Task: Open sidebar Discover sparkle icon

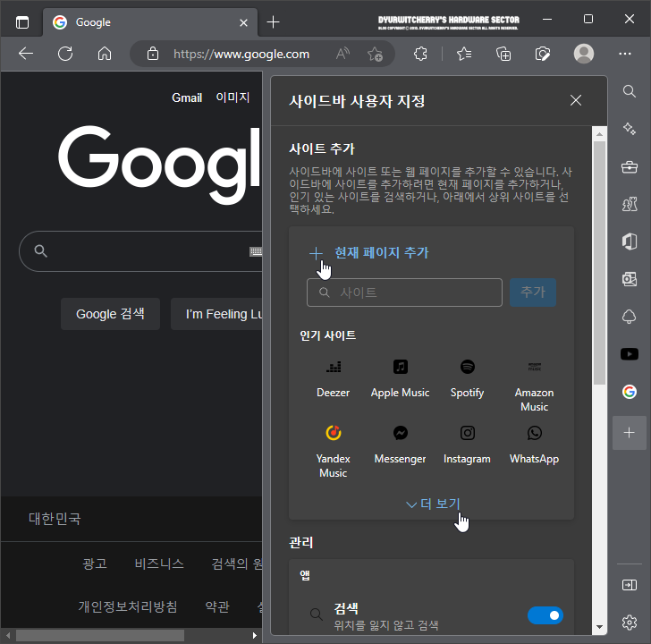Action: click(x=630, y=129)
